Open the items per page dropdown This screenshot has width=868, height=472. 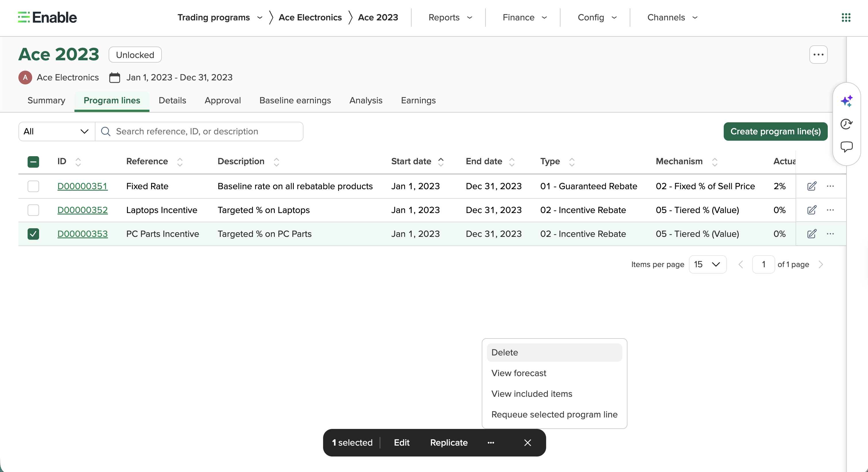(x=707, y=264)
